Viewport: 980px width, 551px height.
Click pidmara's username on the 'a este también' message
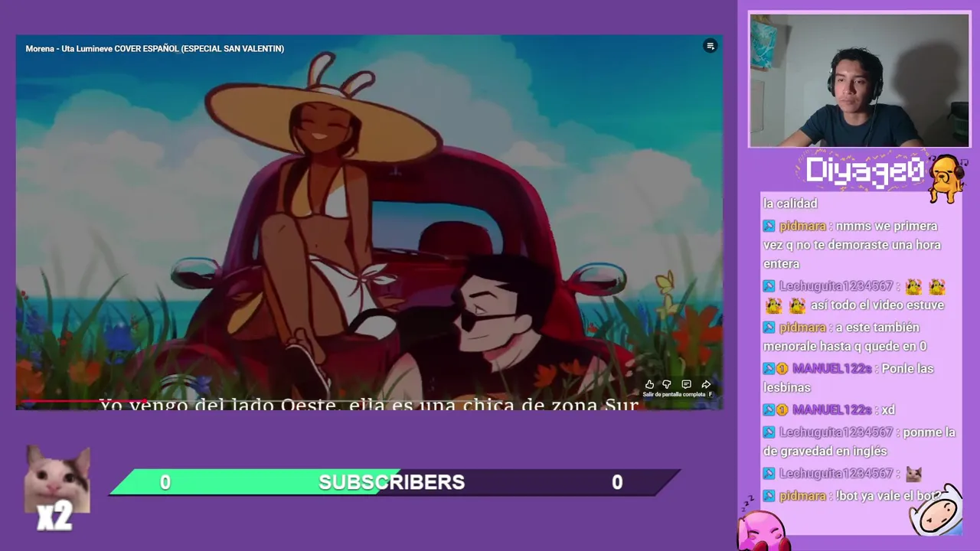click(x=802, y=328)
